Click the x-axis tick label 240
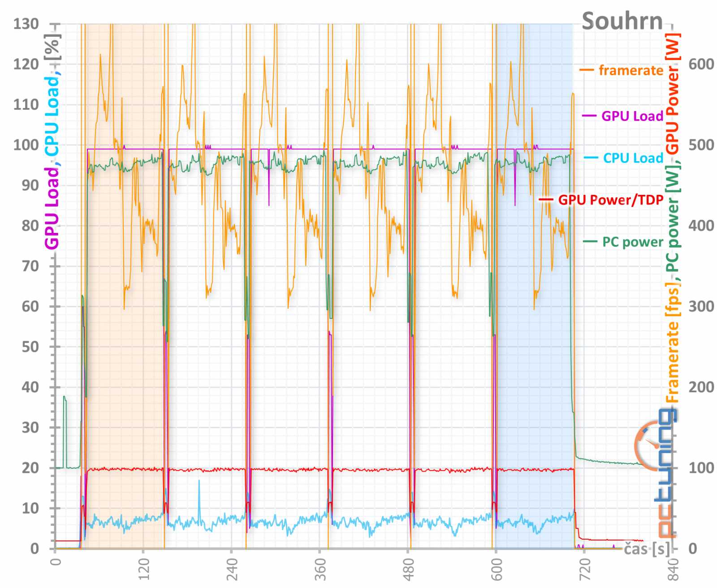Image resolution: width=717 pixels, height=588 pixels. coord(232,569)
